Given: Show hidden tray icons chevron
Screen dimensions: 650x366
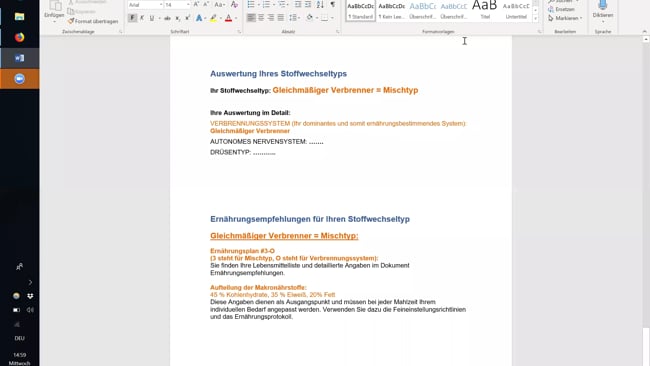Looking at the screenshot, I should pos(30,283).
